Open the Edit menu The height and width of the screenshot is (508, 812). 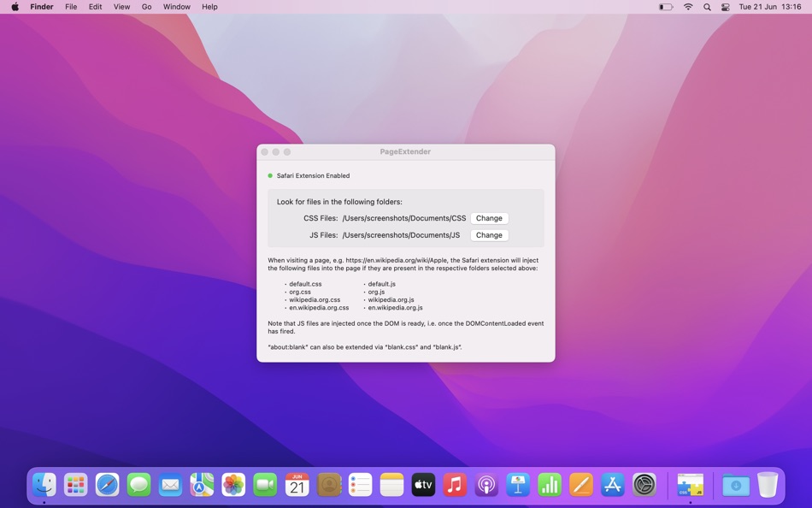[95, 7]
